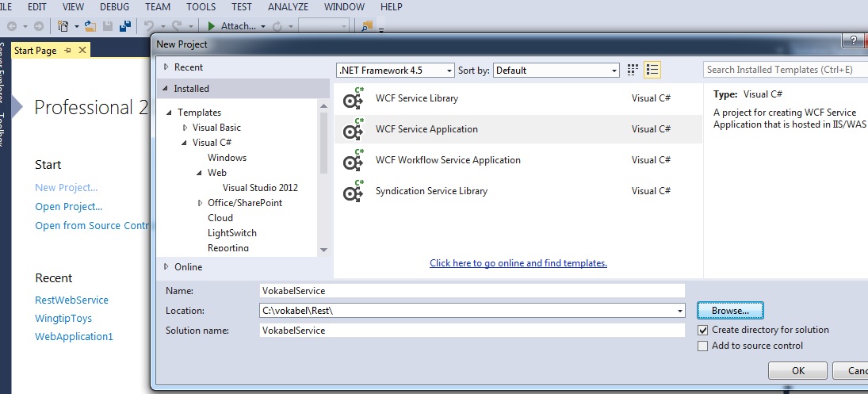Image resolution: width=868 pixels, height=394 pixels.
Task: Click the Browse button
Action: tap(730, 311)
